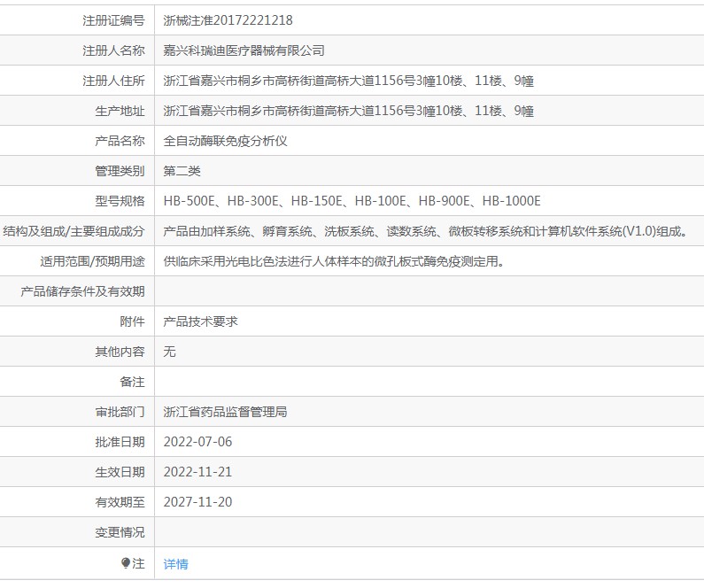Click the 生效日期 label

tap(120, 472)
